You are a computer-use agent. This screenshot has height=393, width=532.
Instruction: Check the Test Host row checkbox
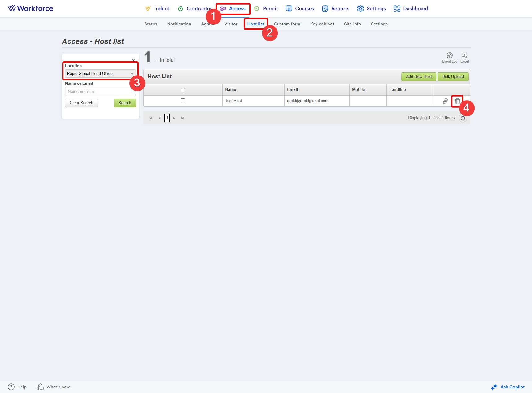[x=183, y=101]
